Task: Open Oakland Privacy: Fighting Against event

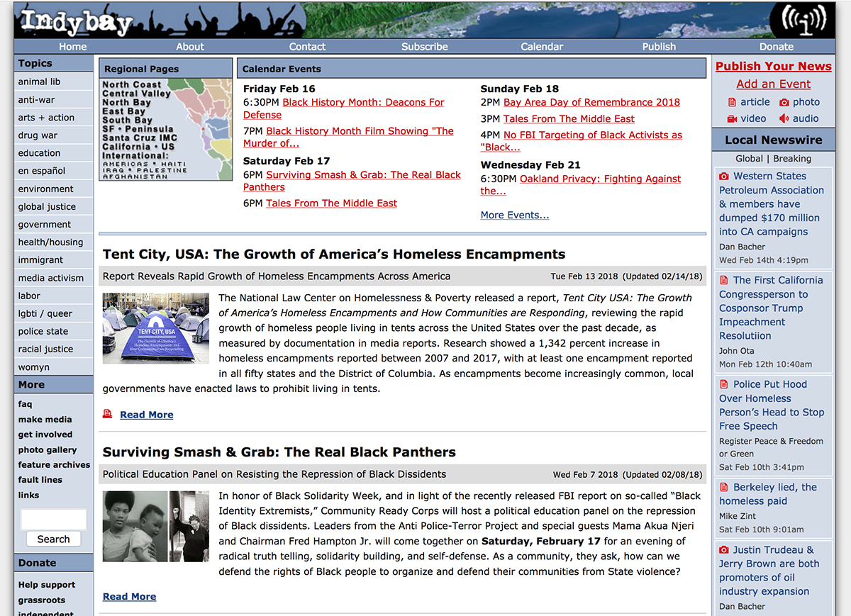Action: point(581,185)
